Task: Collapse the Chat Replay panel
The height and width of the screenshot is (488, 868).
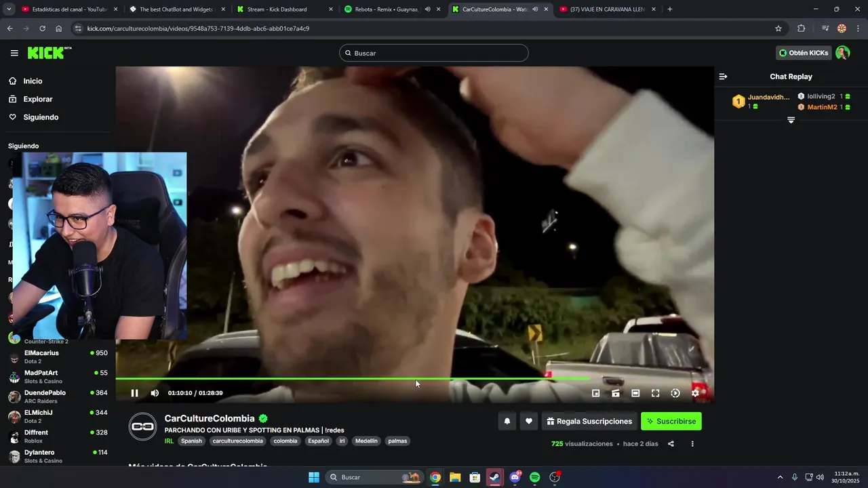Action: point(723,77)
